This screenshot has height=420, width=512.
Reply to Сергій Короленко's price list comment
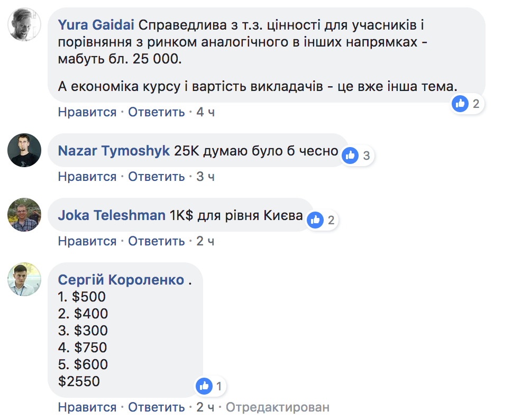pyautogui.click(x=157, y=407)
